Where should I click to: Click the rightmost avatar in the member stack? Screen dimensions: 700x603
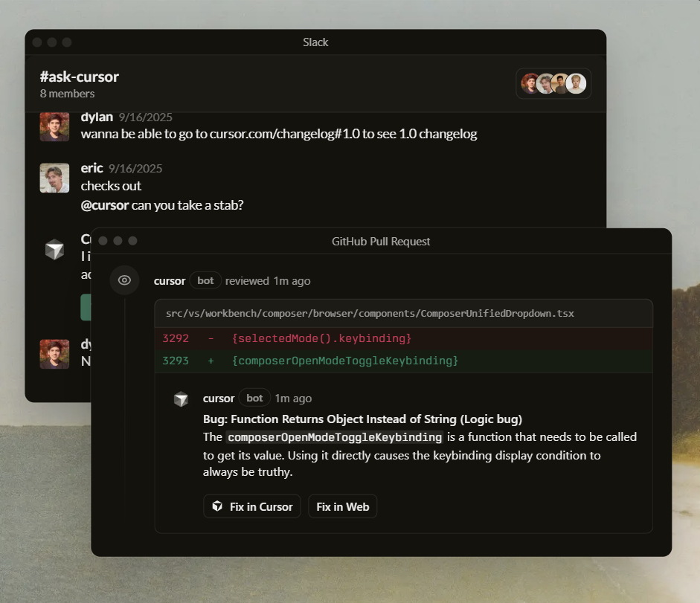point(576,83)
